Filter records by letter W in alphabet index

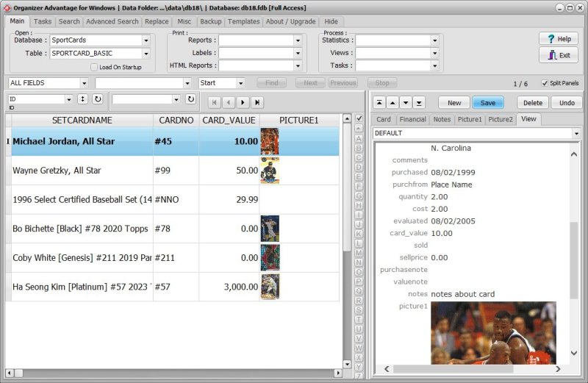[359, 348]
